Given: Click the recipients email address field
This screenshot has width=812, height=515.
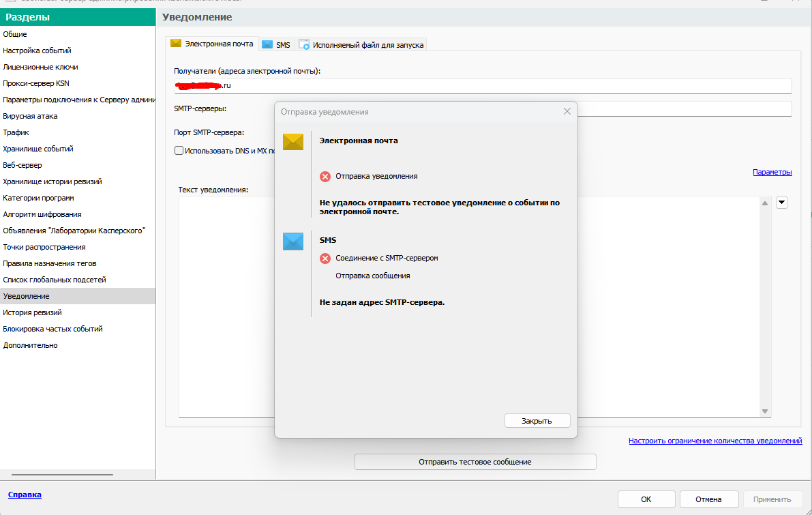Looking at the screenshot, I should 483,86.
